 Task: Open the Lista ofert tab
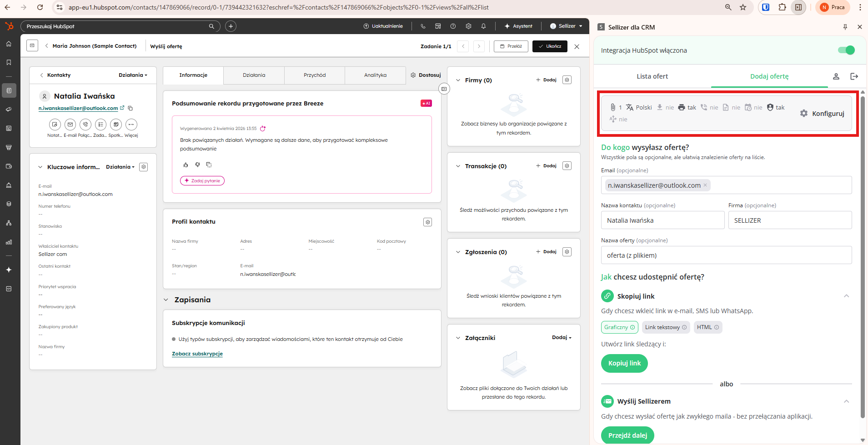tap(652, 76)
